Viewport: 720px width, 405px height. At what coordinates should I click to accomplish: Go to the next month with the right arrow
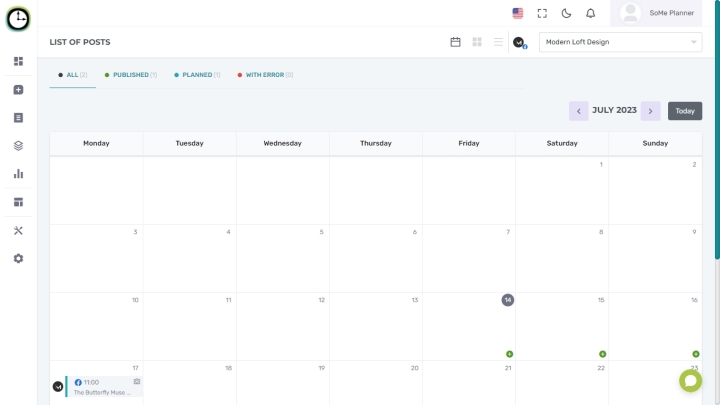coord(651,111)
